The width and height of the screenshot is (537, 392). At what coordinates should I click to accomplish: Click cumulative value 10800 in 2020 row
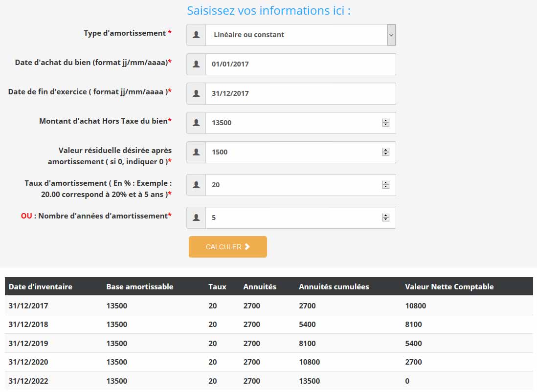tap(309, 362)
